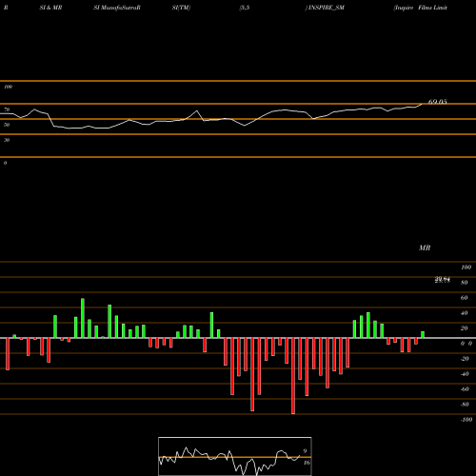
Task: Click the 69.05 RSI value label
Action: [x=438, y=102]
